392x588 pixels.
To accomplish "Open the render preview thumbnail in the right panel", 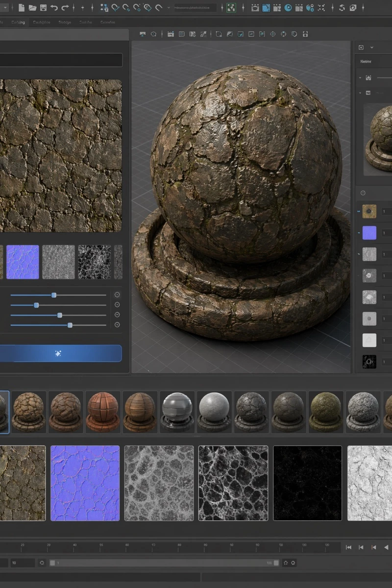I will pos(378,140).
